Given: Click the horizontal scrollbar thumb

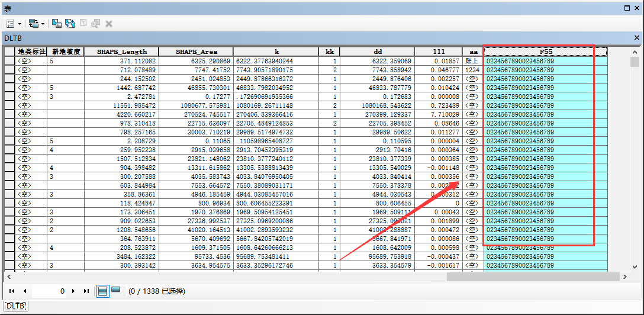Looking at the screenshot, I should [533, 277].
